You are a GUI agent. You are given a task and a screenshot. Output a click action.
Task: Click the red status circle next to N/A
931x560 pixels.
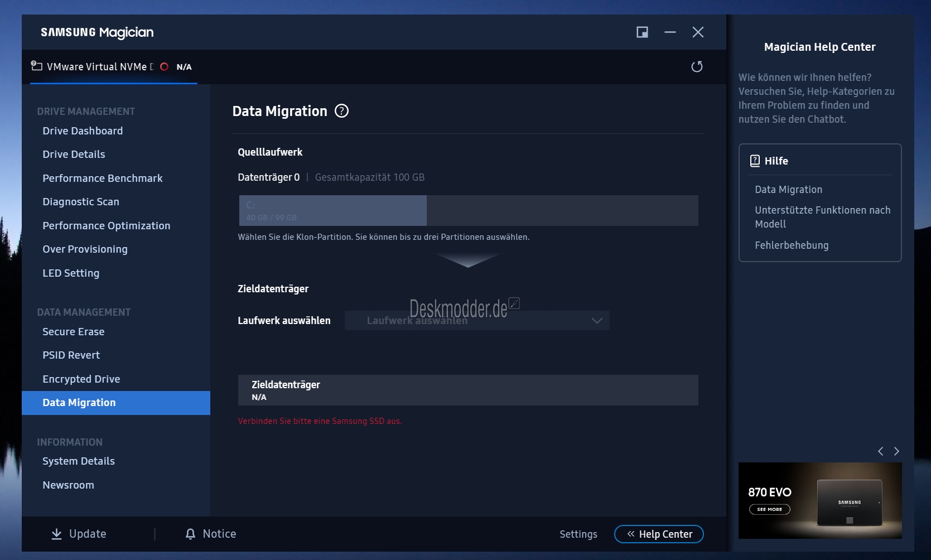coord(164,67)
